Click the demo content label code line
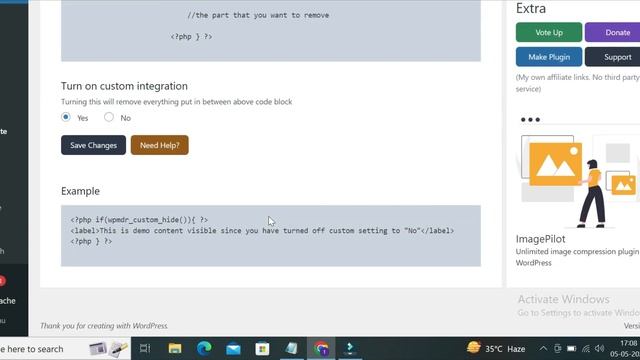 click(x=262, y=231)
